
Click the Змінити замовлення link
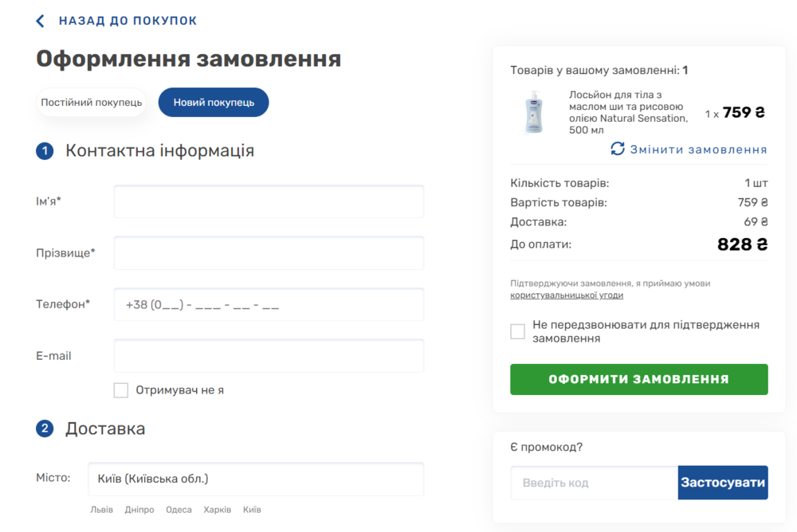pos(697,149)
